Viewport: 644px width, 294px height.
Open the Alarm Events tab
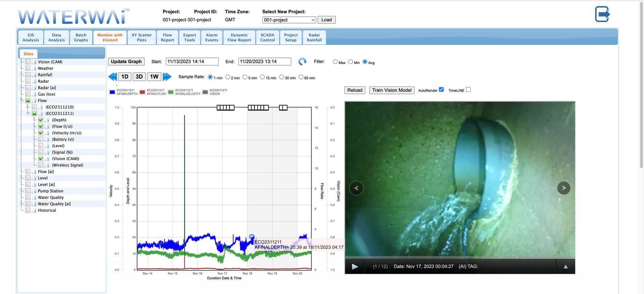pyautogui.click(x=212, y=38)
